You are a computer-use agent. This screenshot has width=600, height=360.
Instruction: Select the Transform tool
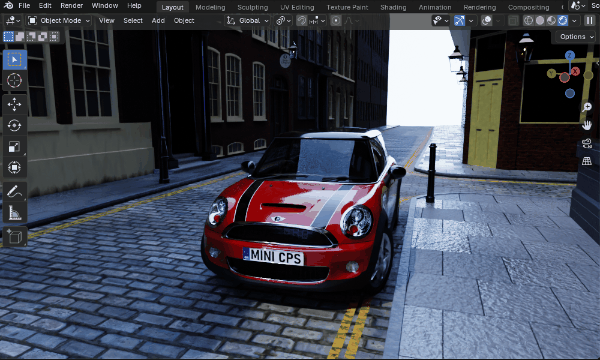(x=15, y=168)
